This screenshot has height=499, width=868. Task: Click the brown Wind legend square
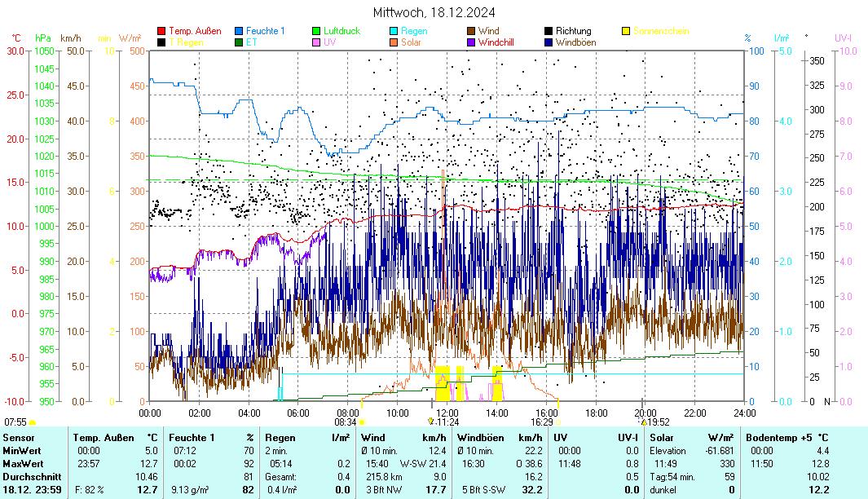[472, 31]
